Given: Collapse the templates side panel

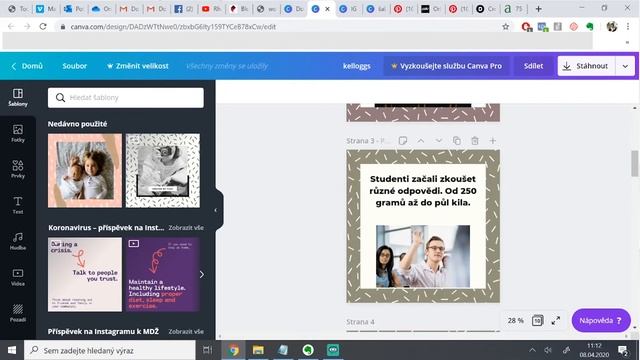Looking at the screenshot, I should pos(216,210).
